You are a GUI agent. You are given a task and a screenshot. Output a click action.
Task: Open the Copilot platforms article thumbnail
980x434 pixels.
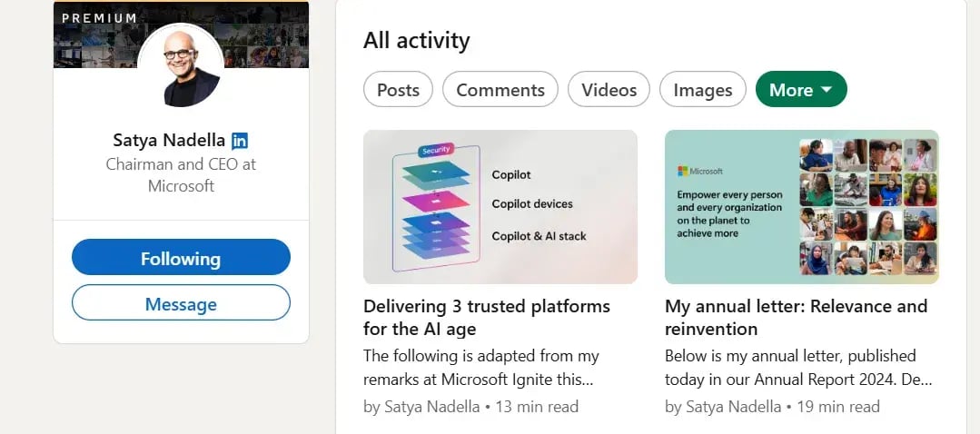(500, 207)
